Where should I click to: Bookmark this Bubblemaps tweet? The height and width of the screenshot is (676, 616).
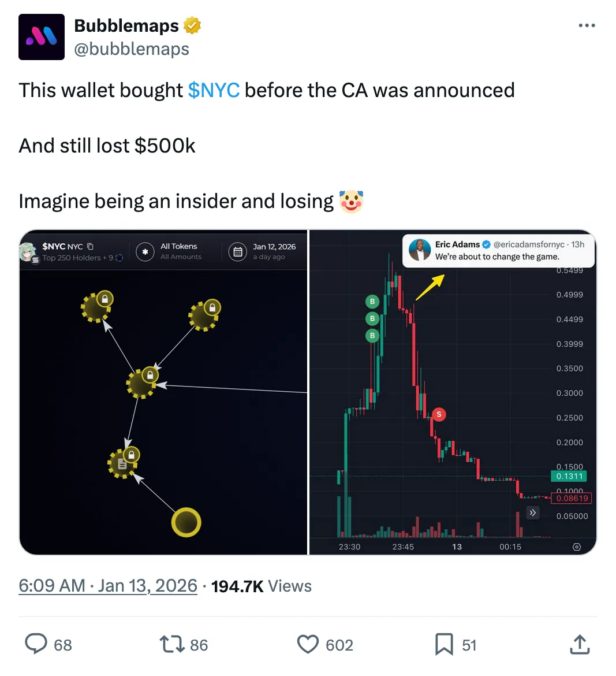point(444,644)
